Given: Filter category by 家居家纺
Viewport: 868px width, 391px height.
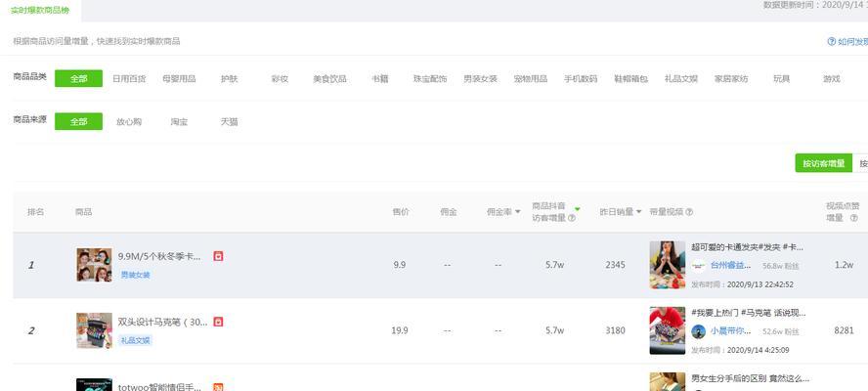Looking at the screenshot, I should pyautogui.click(x=731, y=78).
